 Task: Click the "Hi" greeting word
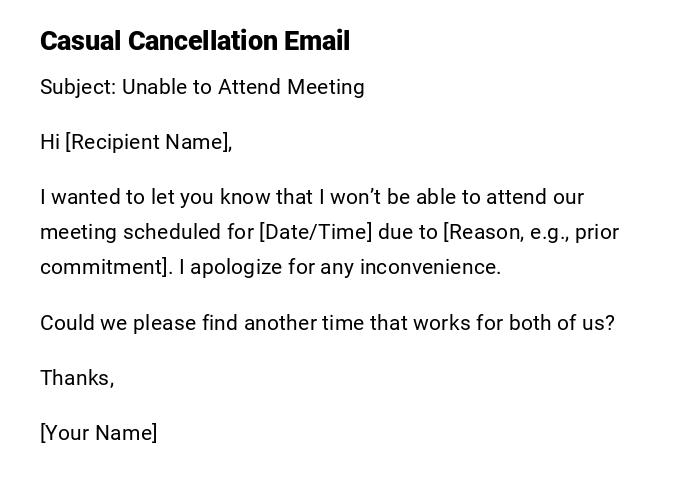50,142
